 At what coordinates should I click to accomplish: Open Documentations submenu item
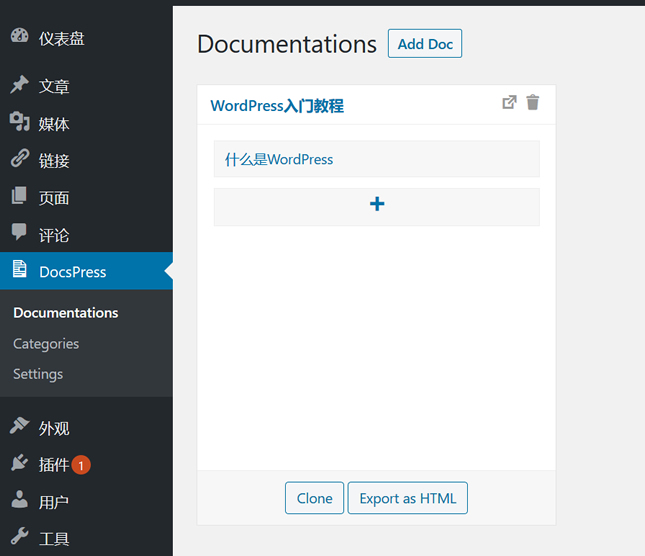[x=66, y=313]
